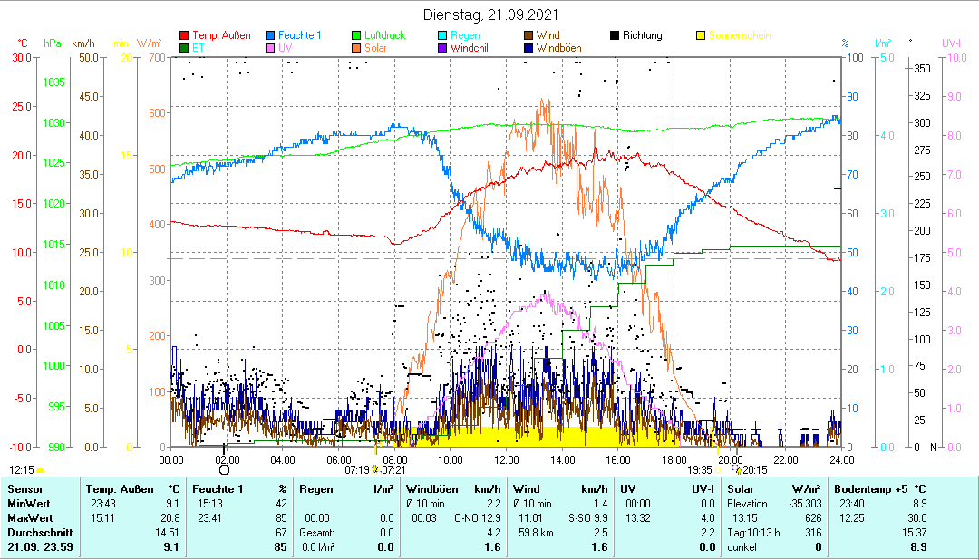The width and height of the screenshot is (979, 560).
Task: Click the hPa pressure axis label
Action: pyautogui.click(x=53, y=43)
